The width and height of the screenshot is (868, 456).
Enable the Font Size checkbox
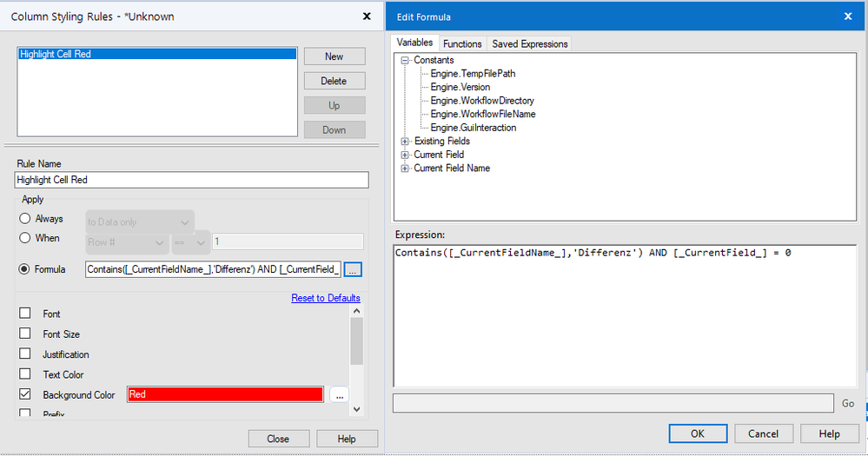tap(25, 334)
